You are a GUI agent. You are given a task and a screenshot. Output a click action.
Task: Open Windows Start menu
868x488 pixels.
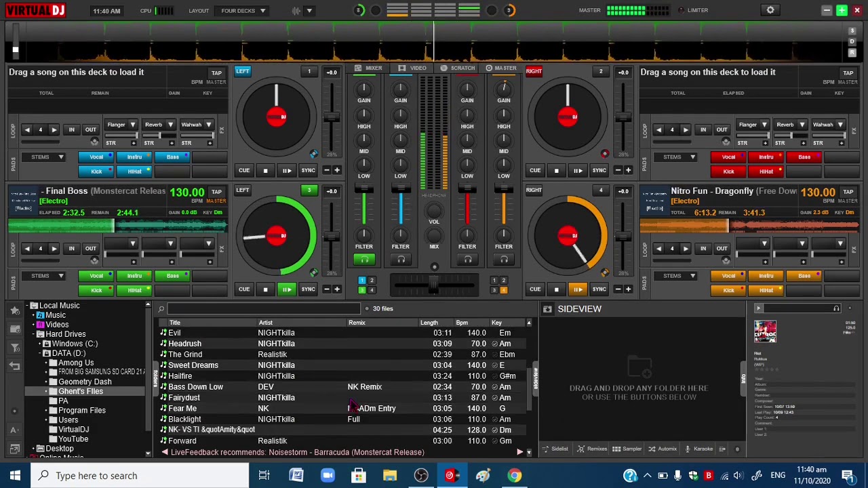pyautogui.click(x=15, y=476)
